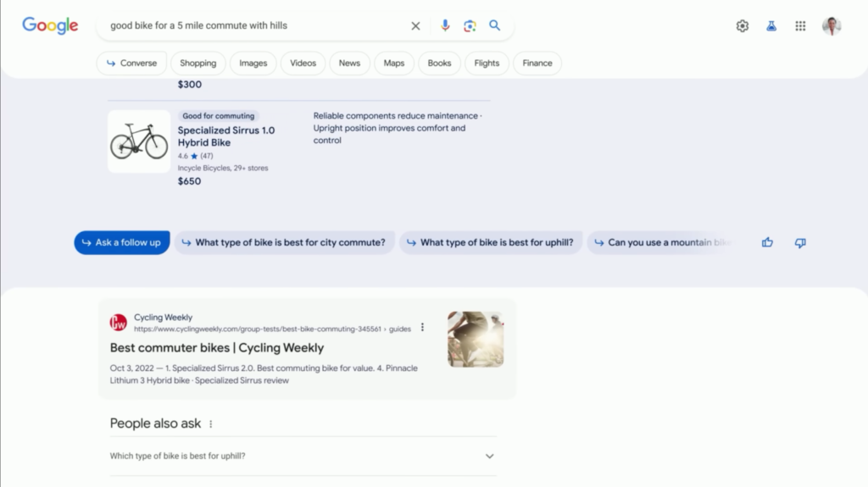Open the Google apps grid
Screen dimensions: 868x487
click(800, 26)
